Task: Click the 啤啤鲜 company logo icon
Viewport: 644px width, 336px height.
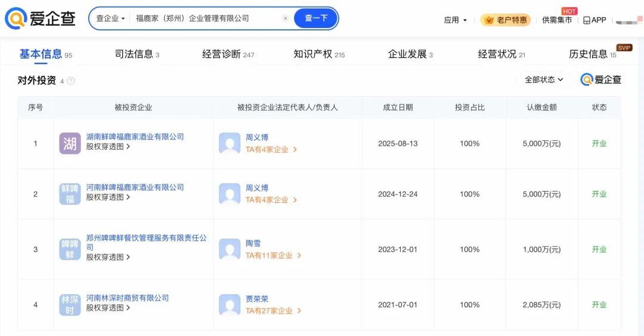Action: click(70, 249)
